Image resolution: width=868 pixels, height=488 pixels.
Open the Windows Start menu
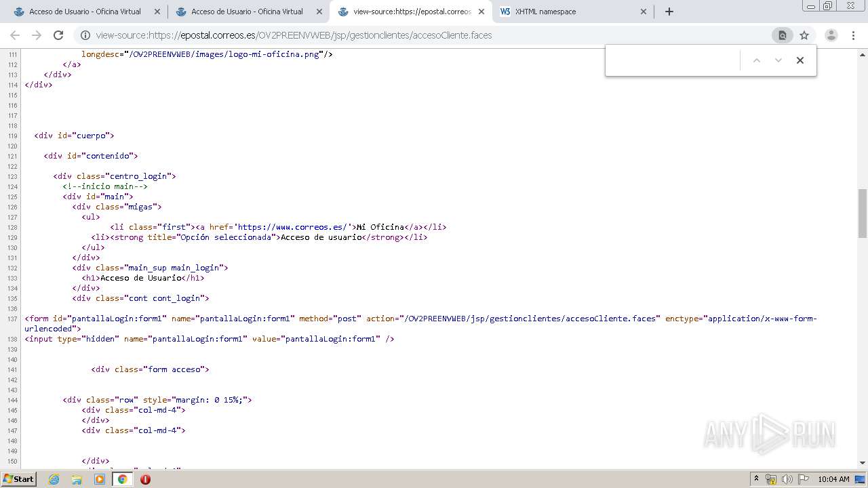(18, 479)
